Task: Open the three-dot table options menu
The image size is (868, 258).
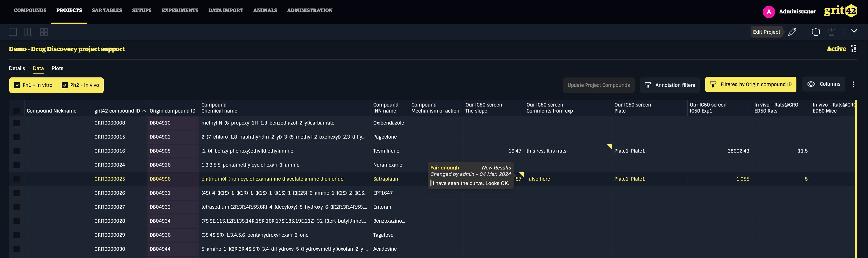Action: pos(853,85)
